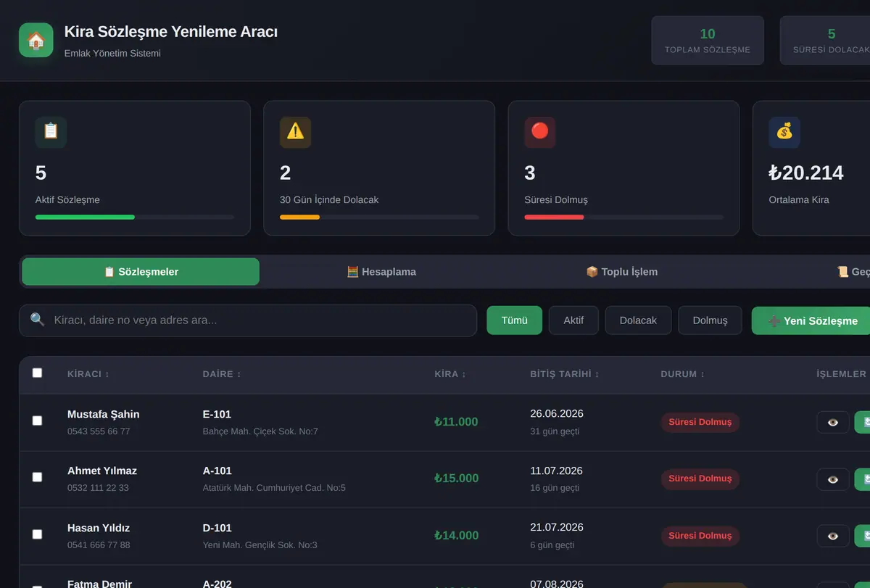
Task: Click apartment code E-101
Action: (x=217, y=415)
